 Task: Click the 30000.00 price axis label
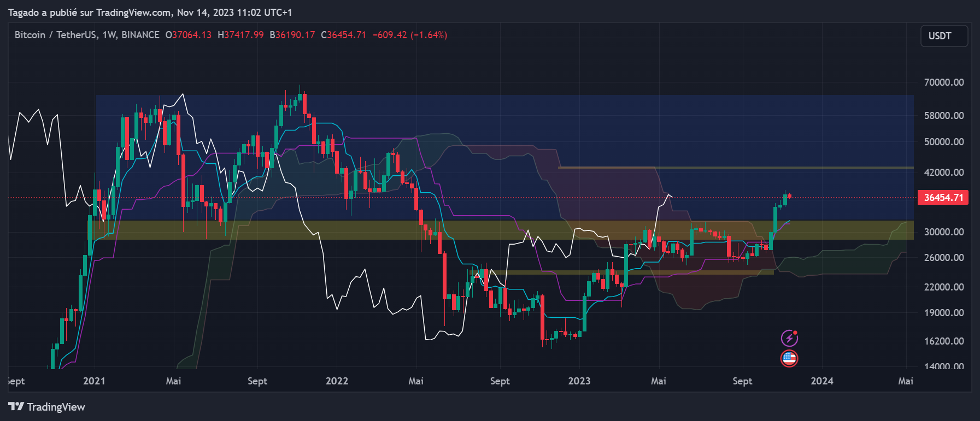[944, 232]
